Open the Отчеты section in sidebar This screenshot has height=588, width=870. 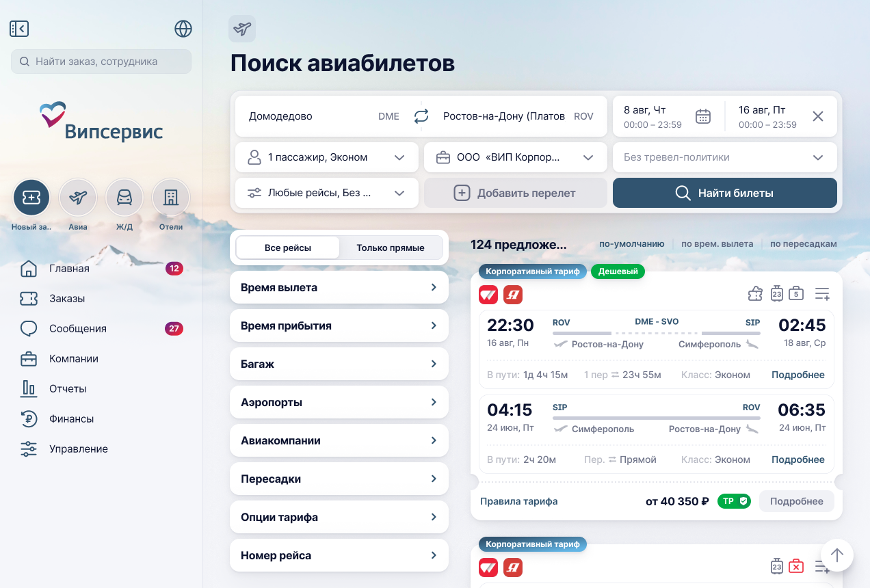pyautogui.click(x=70, y=388)
